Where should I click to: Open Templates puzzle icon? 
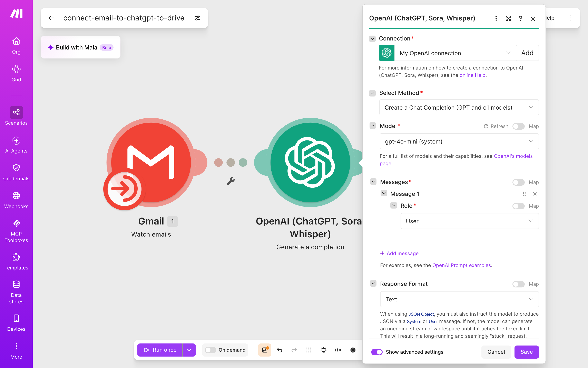[16, 257]
